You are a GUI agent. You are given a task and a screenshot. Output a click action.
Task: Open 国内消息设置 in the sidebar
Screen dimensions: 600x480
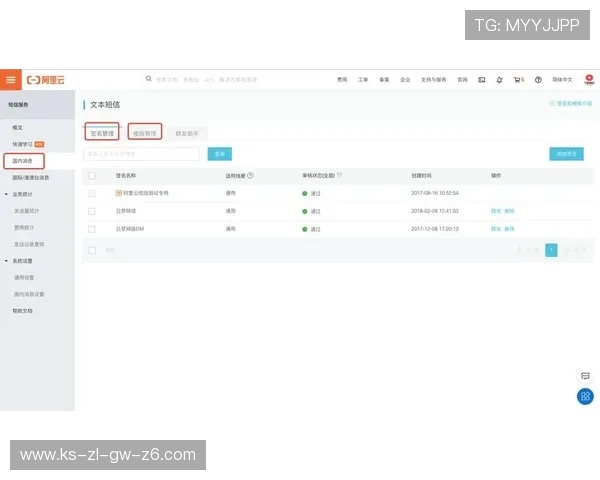[29, 294]
